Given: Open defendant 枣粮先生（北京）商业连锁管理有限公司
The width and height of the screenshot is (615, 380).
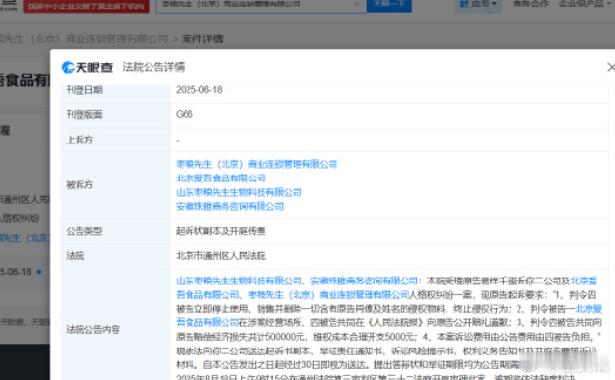Looking at the screenshot, I should [257, 164].
